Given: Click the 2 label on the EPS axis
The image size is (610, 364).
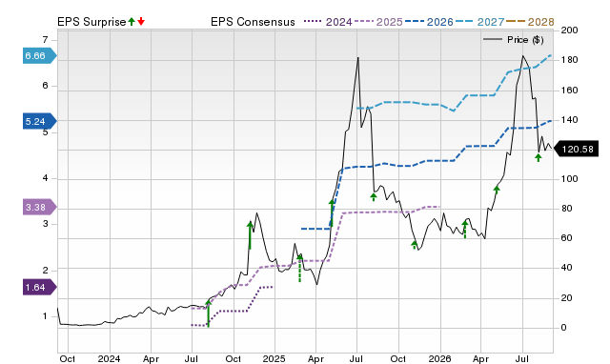Looking at the screenshot, I should (45, 271).
